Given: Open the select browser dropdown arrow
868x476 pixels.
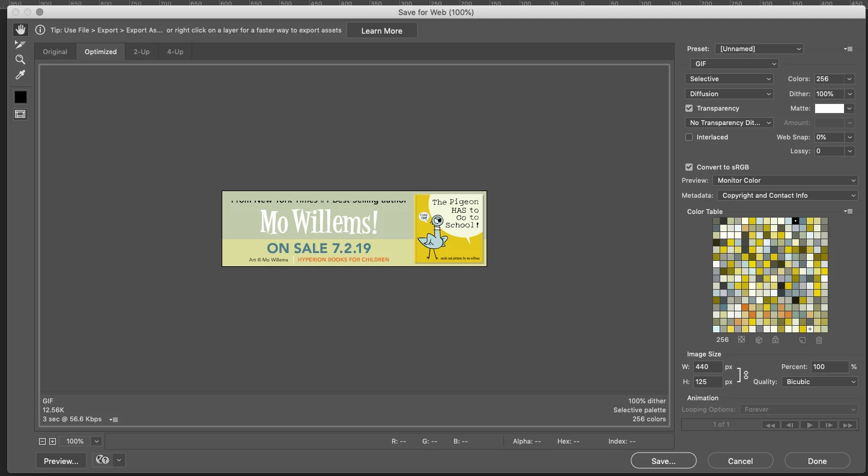Looking at the screenshot, I should [x=119, y=460].
